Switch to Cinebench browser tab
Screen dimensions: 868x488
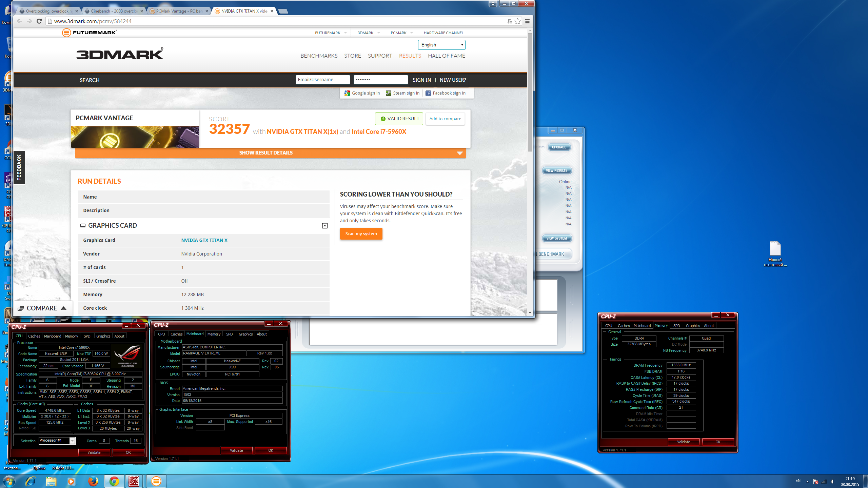pyautogui.click(x=114, y=11)
